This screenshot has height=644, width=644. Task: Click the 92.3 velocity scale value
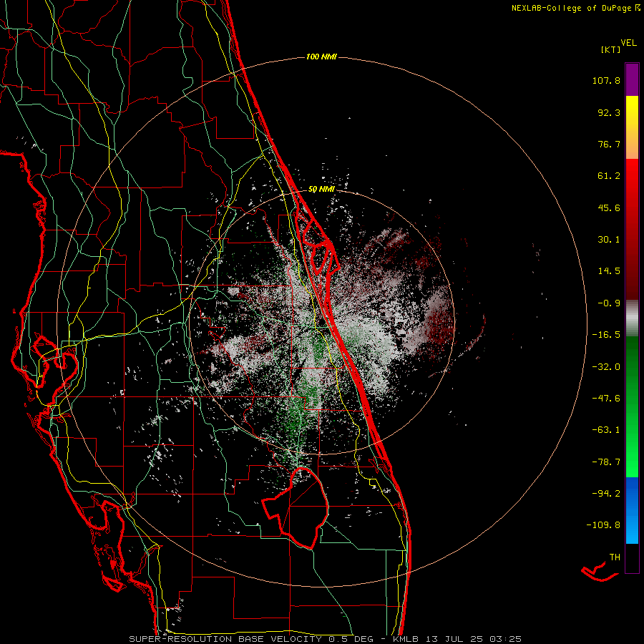pyautogui.click(x=609, y=112)
